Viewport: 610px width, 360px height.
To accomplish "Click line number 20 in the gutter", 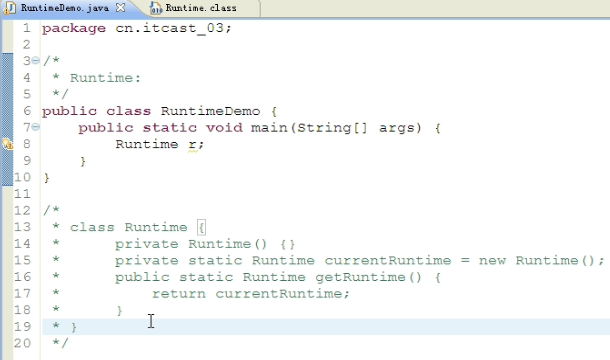I will coord(22,343).
